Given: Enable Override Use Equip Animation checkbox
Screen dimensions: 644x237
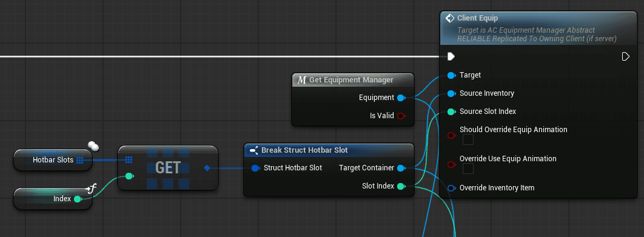Looking at the screenshot, I should (x=468, y=169).
